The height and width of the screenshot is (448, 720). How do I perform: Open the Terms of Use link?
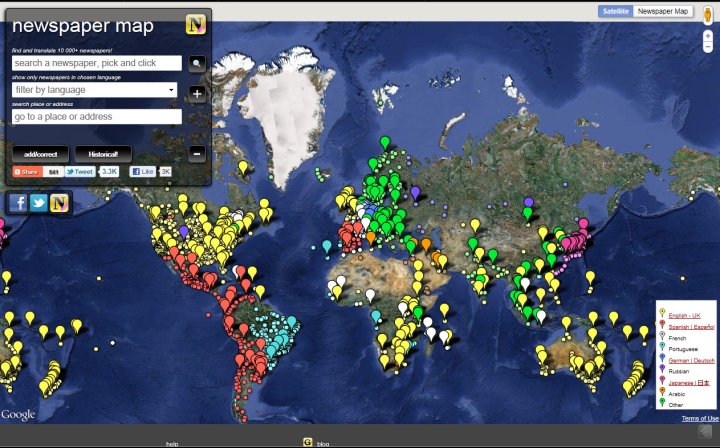point(699,418)
